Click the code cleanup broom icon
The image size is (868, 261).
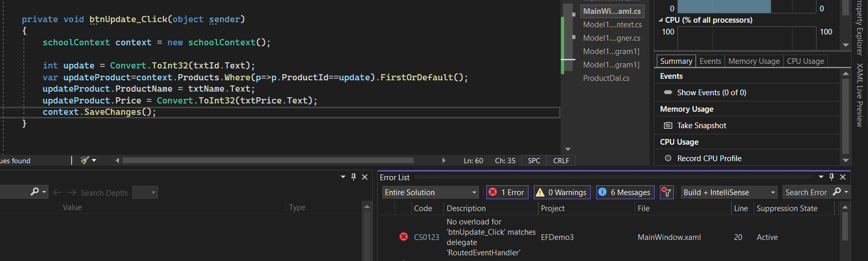[85, 160]
